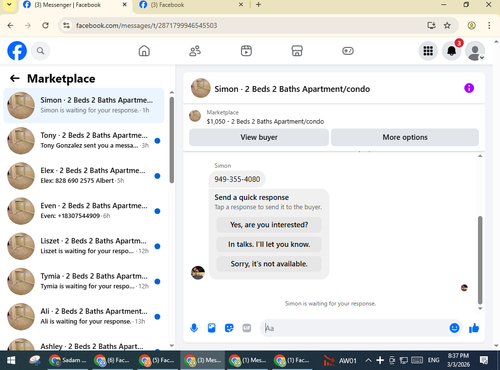The height and width of the screenshot is (370, 500).
Task: Open the notifications bell
Action: [452, 51]
